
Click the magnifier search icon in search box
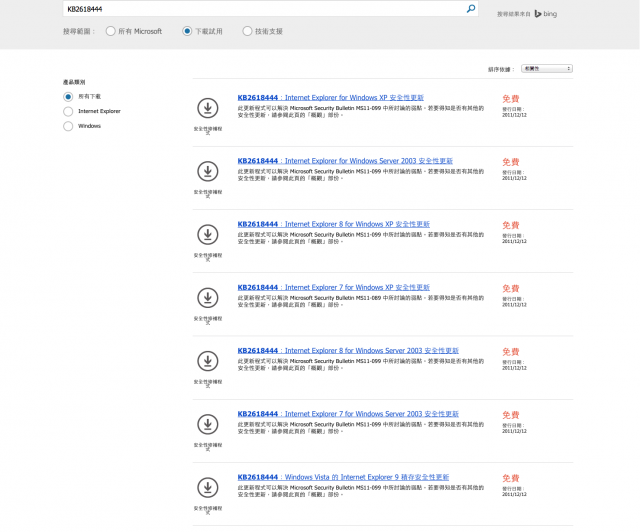[x=471, y=9]
